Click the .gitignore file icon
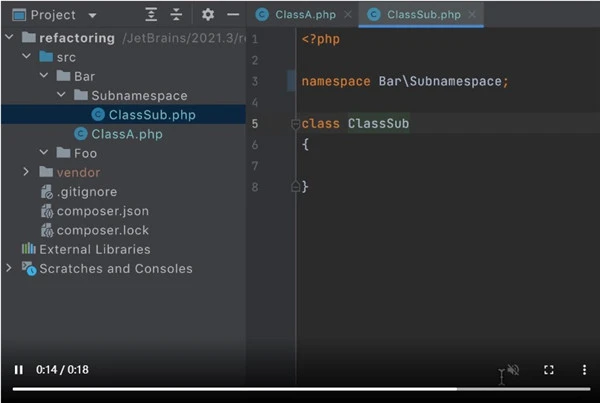 tap(47, 192)
